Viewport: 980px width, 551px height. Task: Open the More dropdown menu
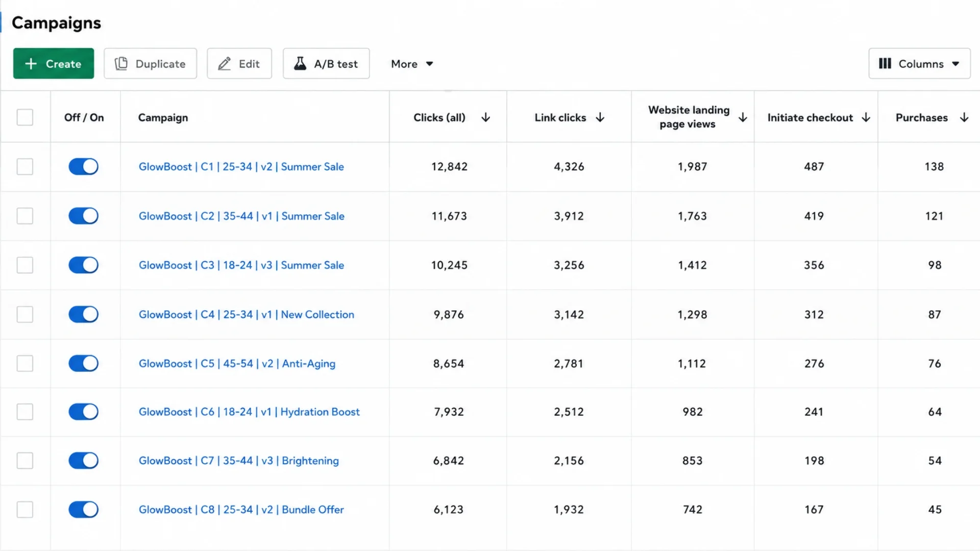tap(412, 64)
